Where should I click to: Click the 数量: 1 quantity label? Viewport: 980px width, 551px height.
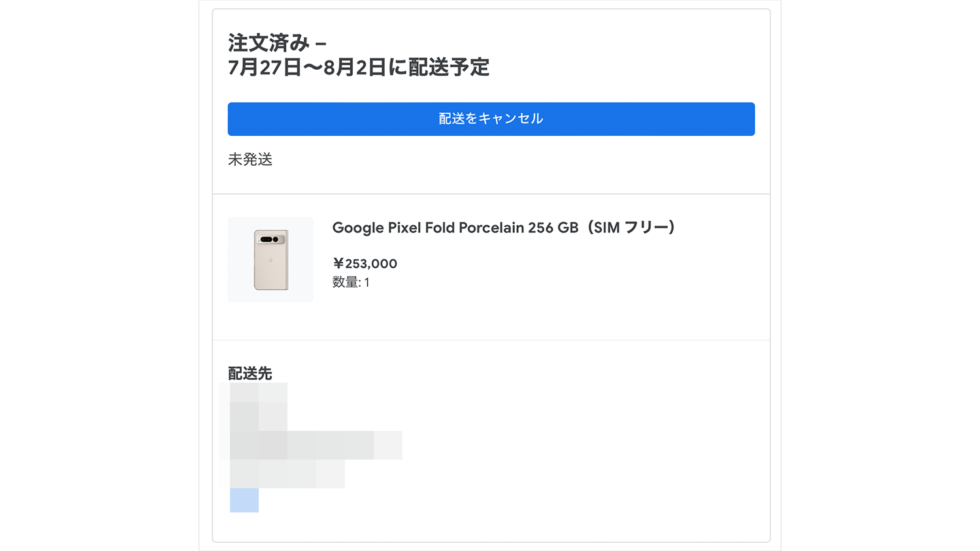click(x=351, y=283)
